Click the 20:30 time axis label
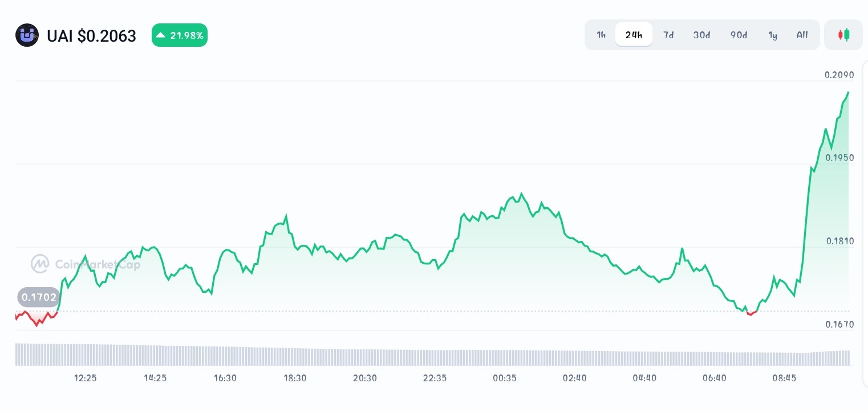 click(x=365, y=378)
